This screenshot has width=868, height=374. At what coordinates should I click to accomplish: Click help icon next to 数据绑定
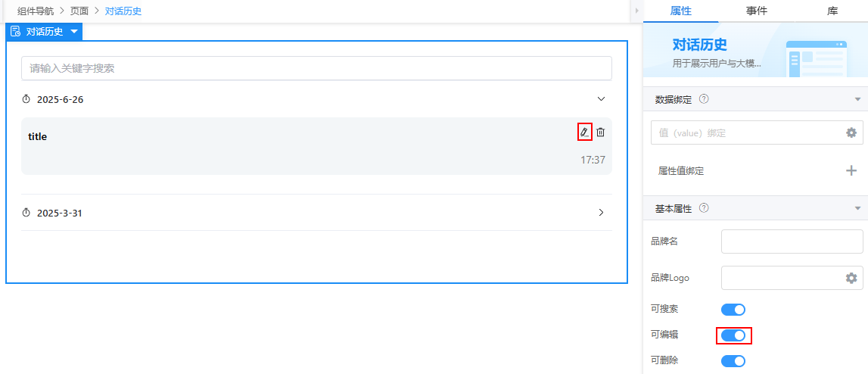(x=704, y=100)
